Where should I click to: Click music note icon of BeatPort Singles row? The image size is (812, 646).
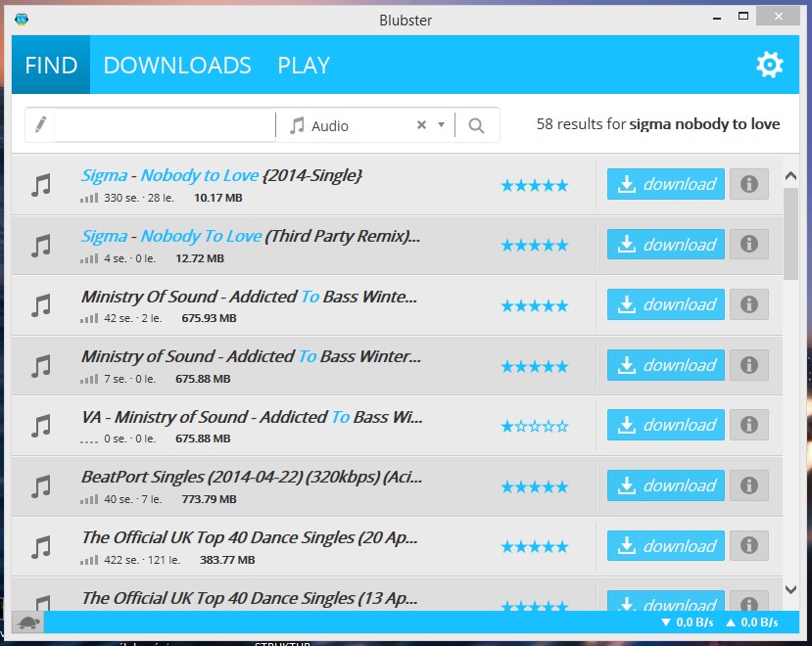point(41,486)
